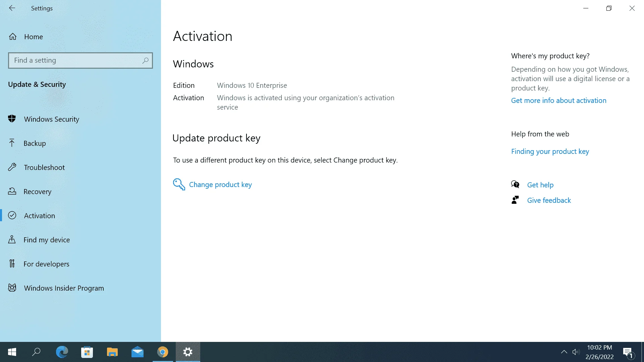Image resolution: width=644 pixels, height=362 pixels.
Task: Close the Settings window
Action: coord(632,8)
